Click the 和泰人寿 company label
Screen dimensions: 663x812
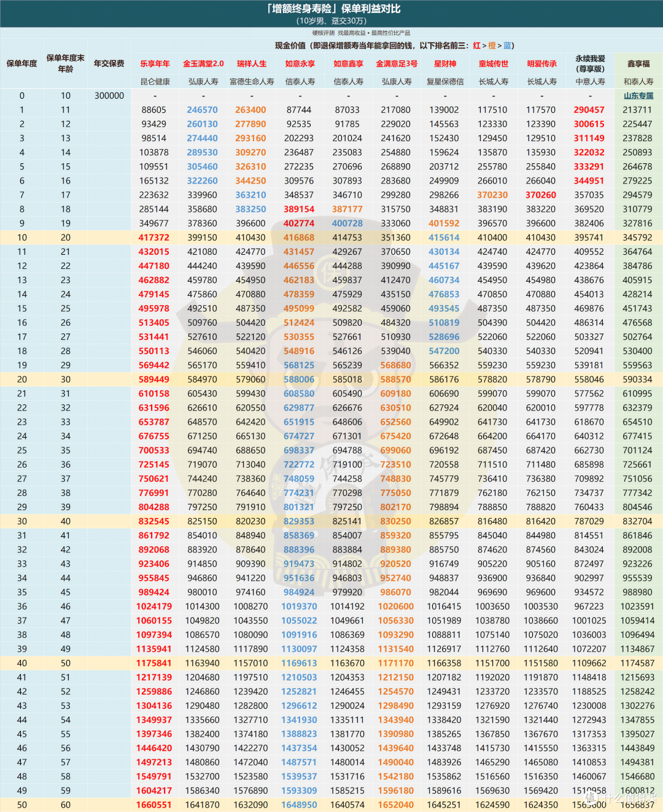pyautogui.click(x=638, y=82)
